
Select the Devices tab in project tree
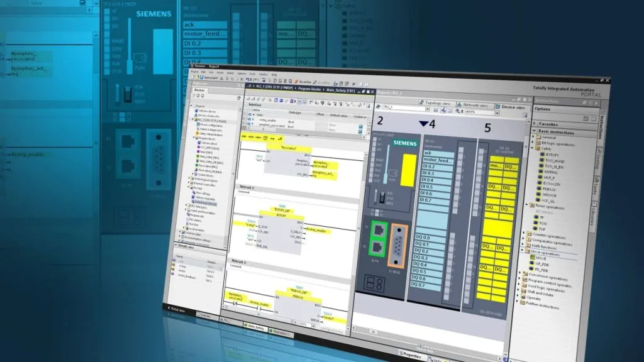pos(199,90)
